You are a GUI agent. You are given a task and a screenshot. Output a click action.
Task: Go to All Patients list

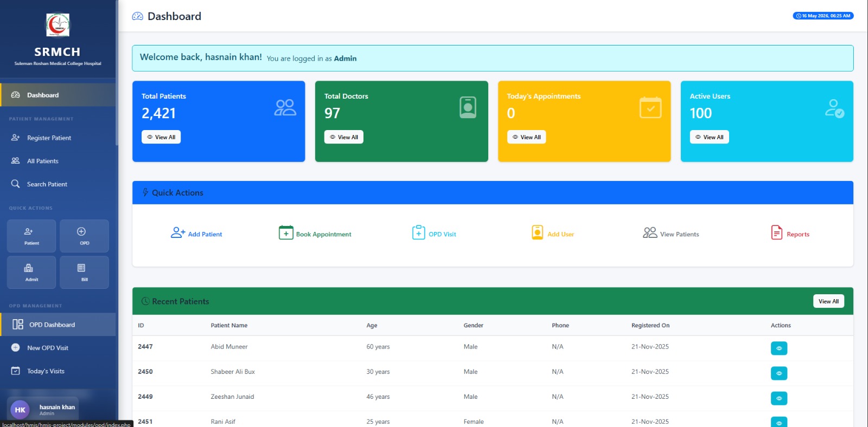pos(58,161)
